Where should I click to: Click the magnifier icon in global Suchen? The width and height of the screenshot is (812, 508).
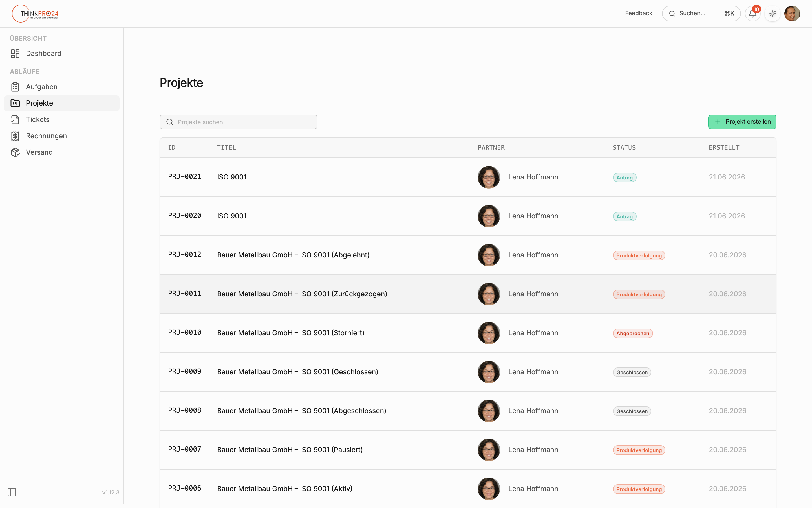(x=672, y=14)
